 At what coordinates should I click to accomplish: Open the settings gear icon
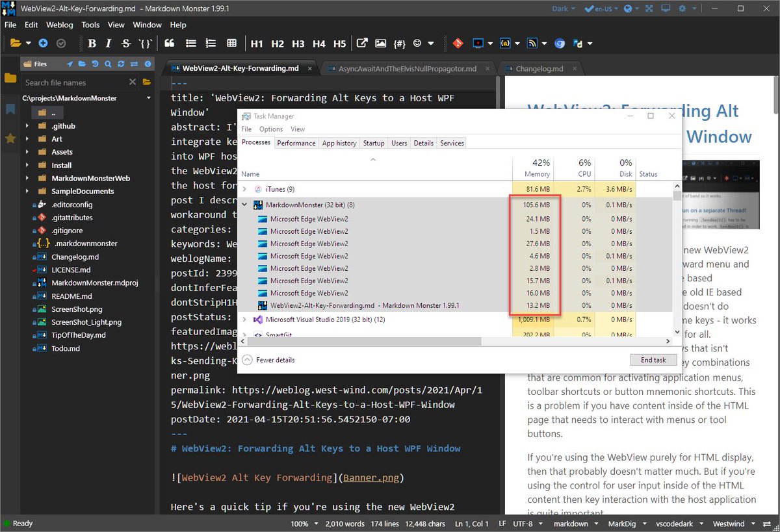coord(682,9)
